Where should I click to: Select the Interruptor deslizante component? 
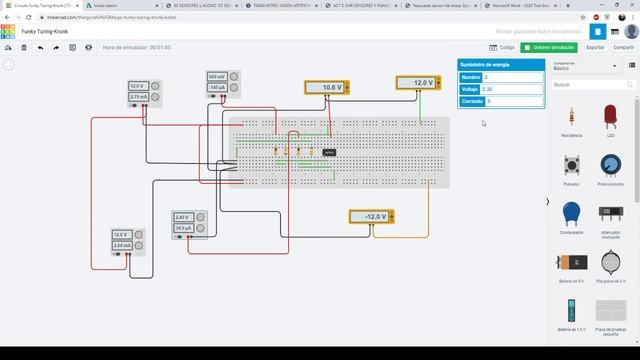611,220
